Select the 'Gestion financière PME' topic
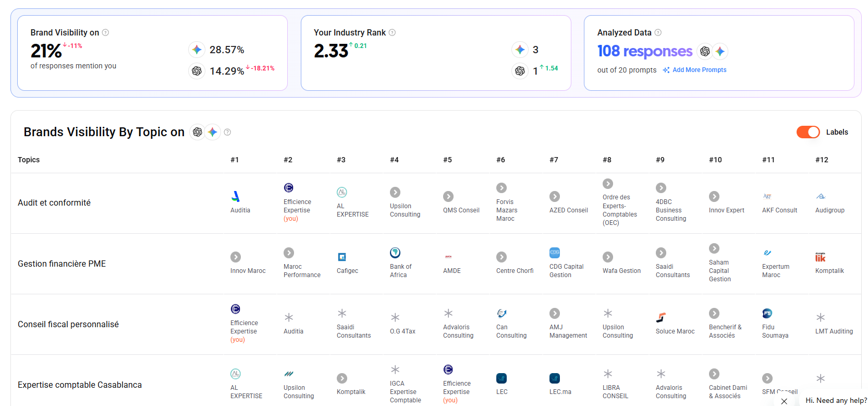868x406 pixels. (x=62, y=264)
